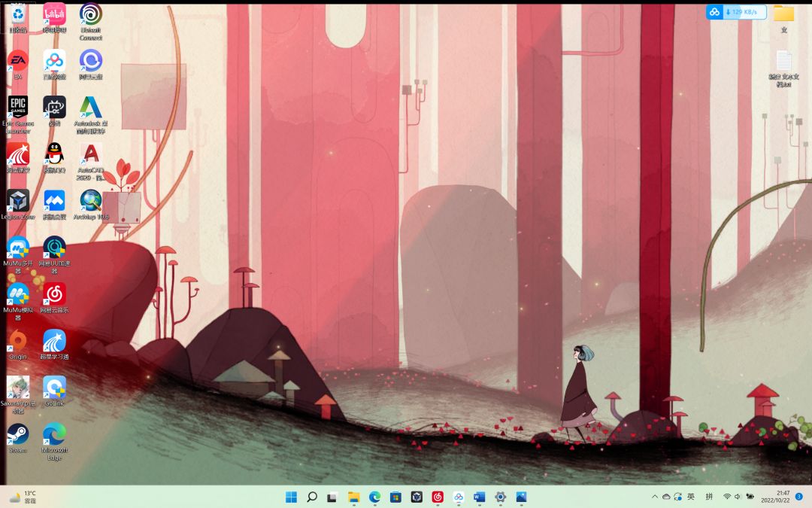Image resolution: width=812 pixels, height=508 pixels.
Task: Switch to Word on the taskbar
Action: tap(479, 497)
